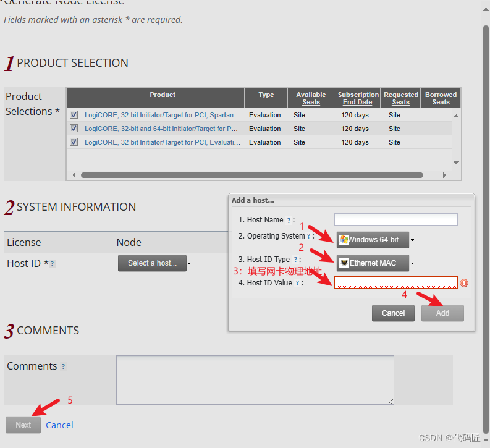This screenshot has width=490, height=448.
Task: Click product table scroll-up arrow
Action: pos(456,116)
